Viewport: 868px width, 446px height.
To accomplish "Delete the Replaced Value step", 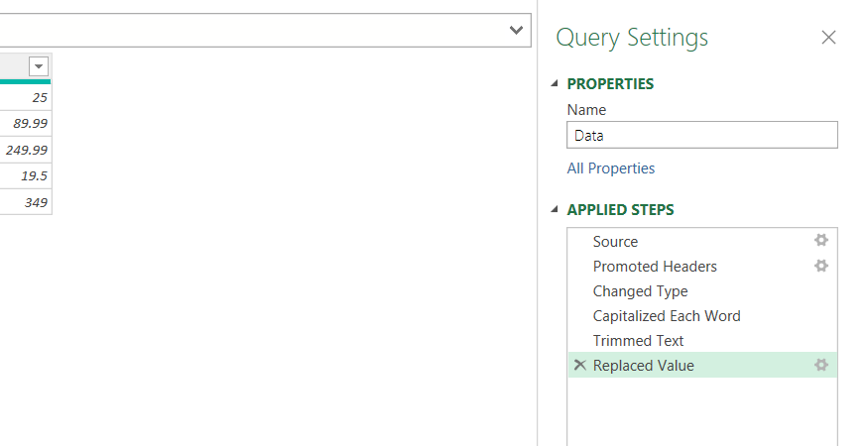I will [x=579, y=365].
